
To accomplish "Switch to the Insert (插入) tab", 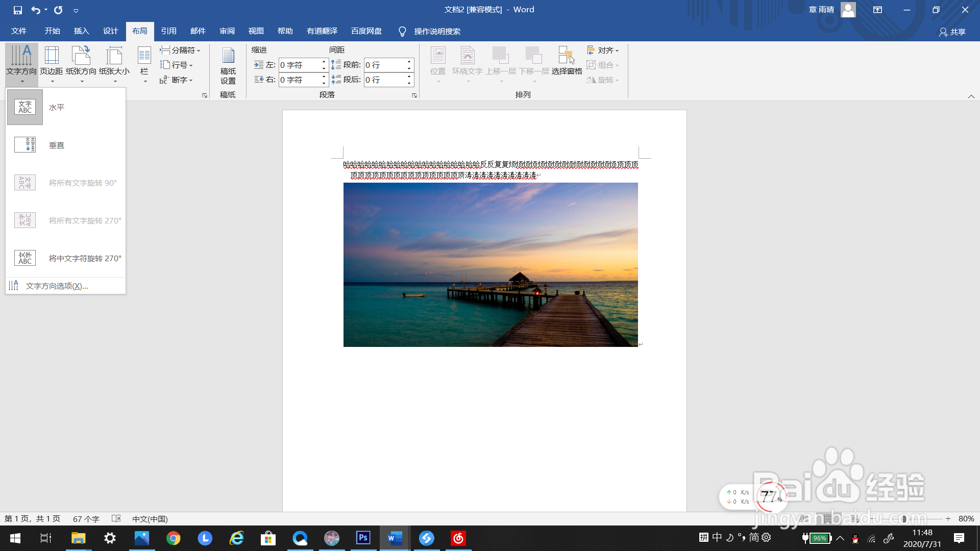I will coord(81,31).
